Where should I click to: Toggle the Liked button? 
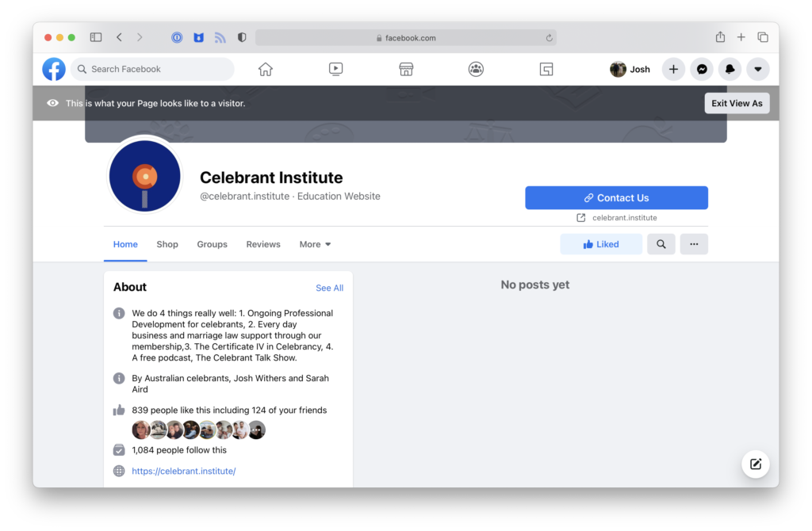(x=601, y=244)
